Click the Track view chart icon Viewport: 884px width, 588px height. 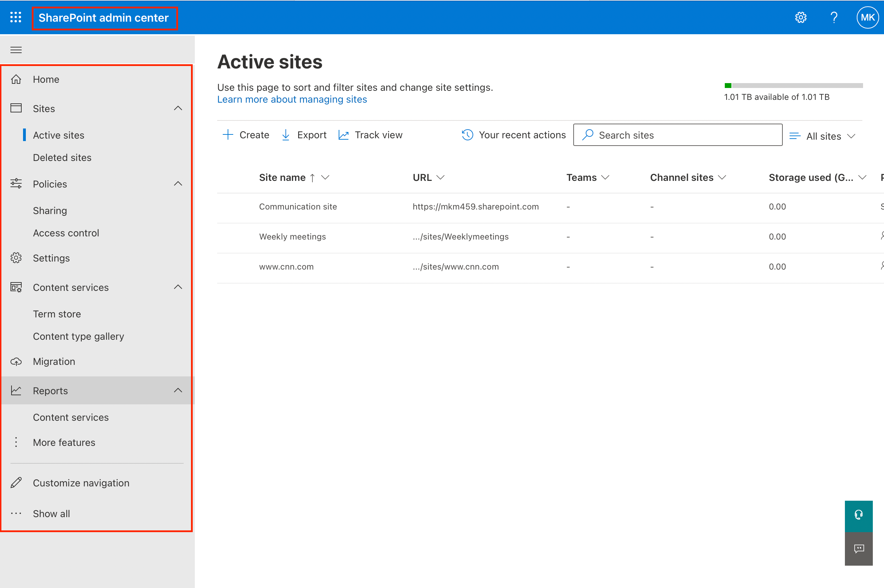click(344, 135)
